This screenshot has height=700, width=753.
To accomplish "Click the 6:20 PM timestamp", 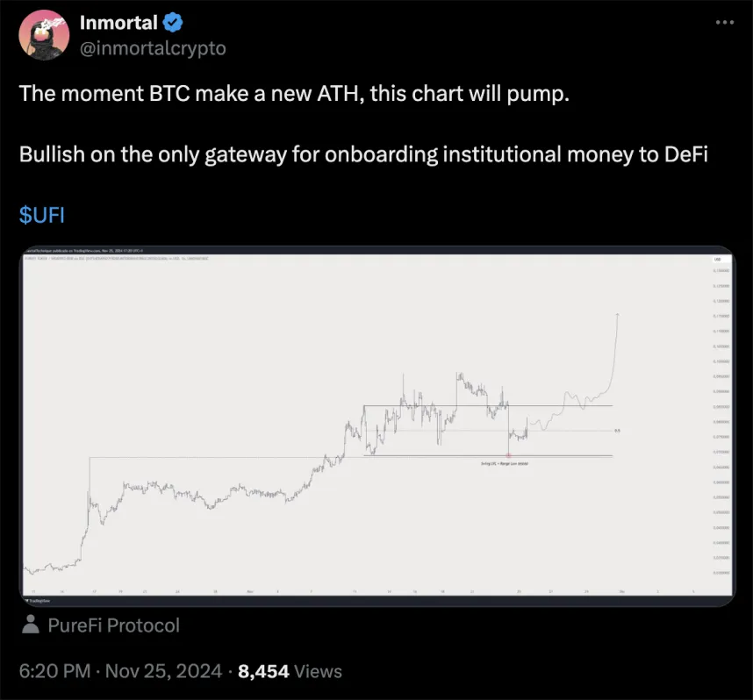I will [x=54, y=671].
